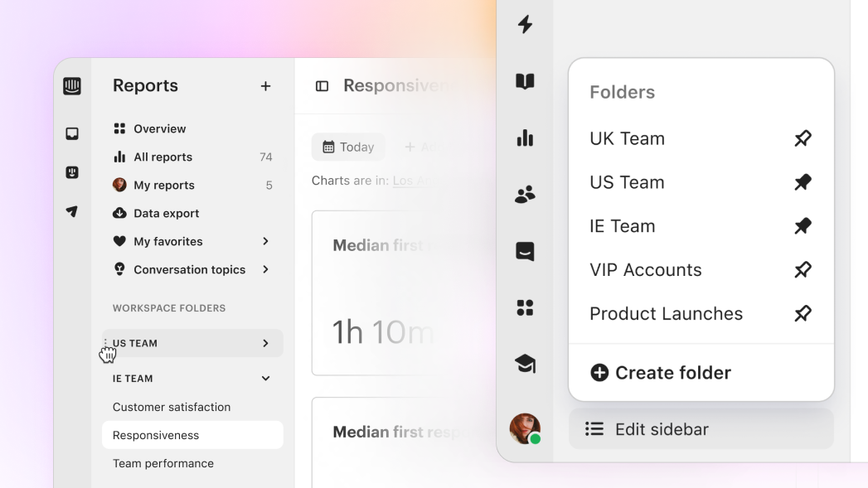
Task: Click the Create folder button
Action: click(x=660, y=373)
